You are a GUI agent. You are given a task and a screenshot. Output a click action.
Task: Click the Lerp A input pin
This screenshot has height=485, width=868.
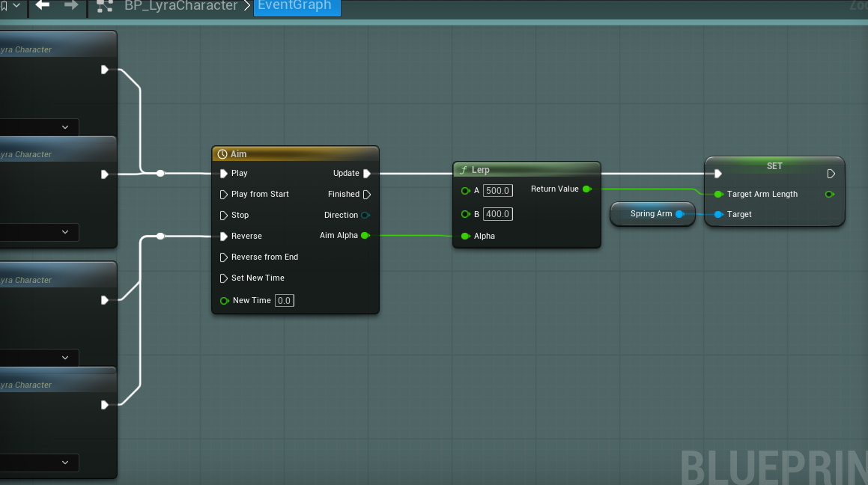466,191
